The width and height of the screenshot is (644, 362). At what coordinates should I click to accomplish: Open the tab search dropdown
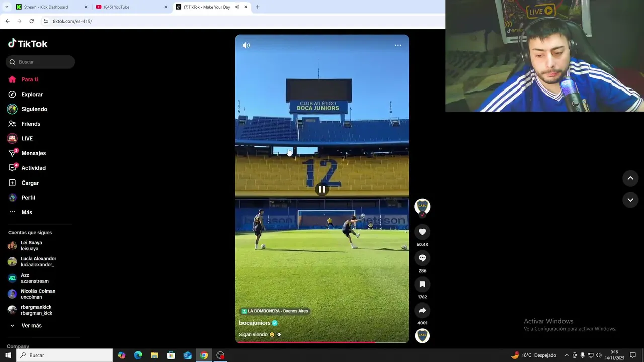coord(7,7)
